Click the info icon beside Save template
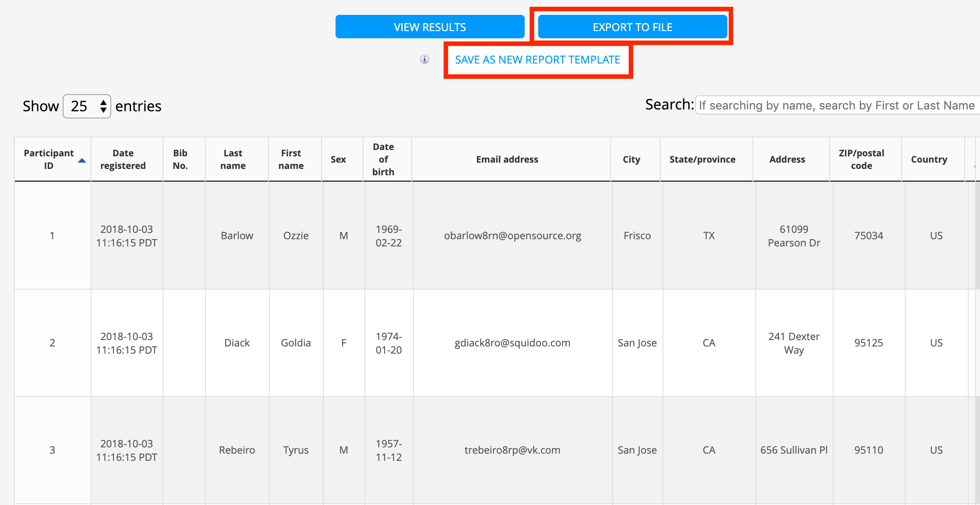This screenshot has height=505, width=980. tap(424, 59)
